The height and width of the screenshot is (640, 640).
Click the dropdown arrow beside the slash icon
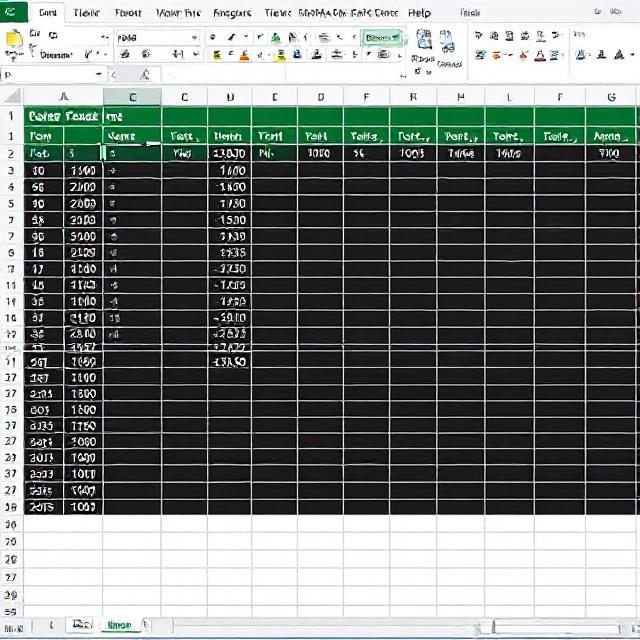246,37
